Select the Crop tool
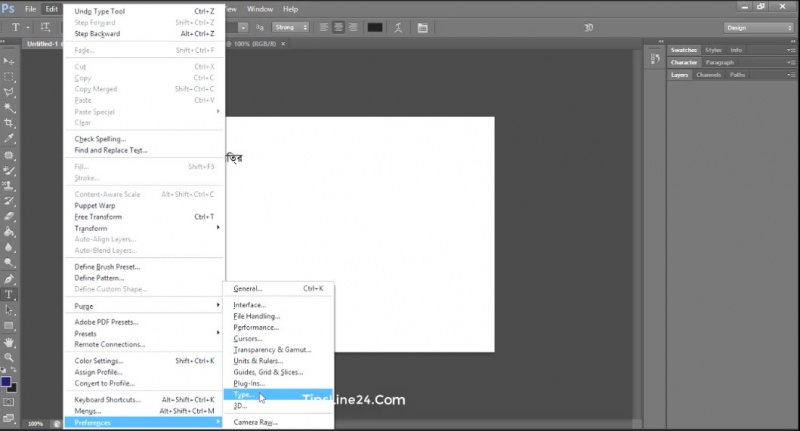800x431 pixels. tap(9, 123)
